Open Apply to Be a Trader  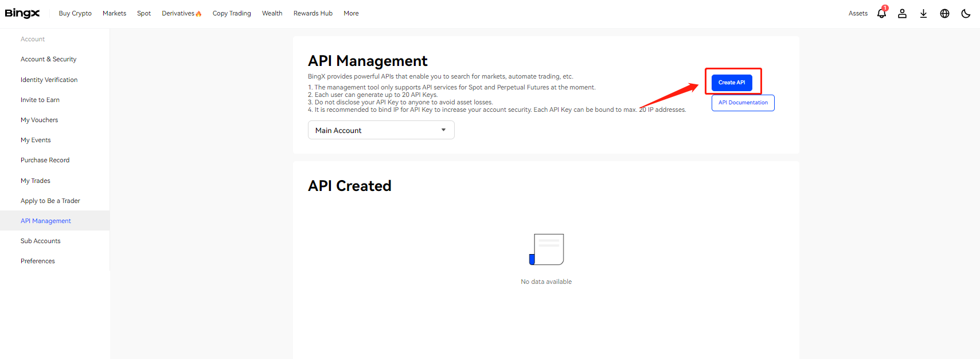coord(50,201)
